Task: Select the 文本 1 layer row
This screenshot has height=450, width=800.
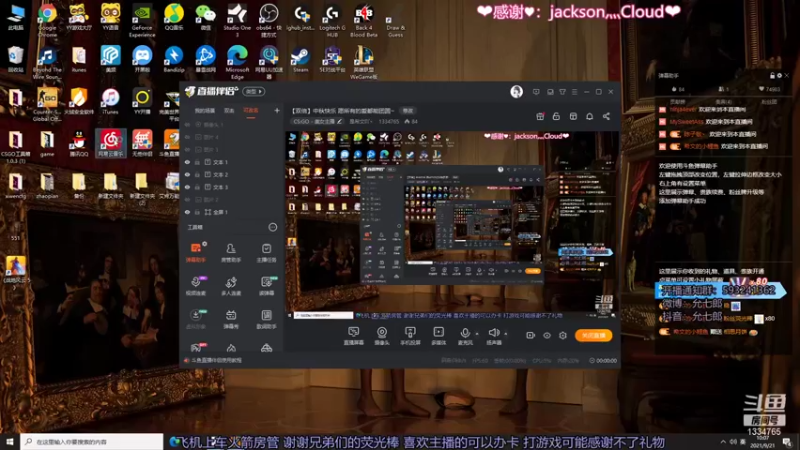Action: [232, 162]
